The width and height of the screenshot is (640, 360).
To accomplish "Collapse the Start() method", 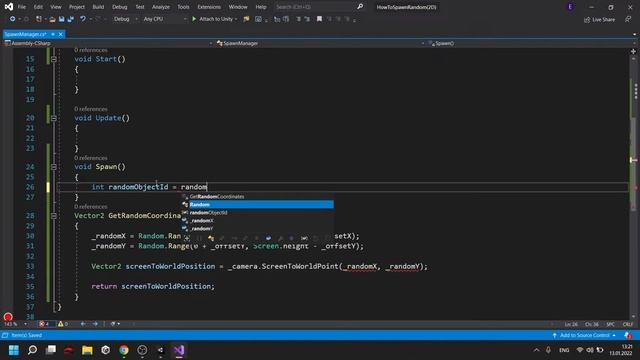I will pos(53,59).
